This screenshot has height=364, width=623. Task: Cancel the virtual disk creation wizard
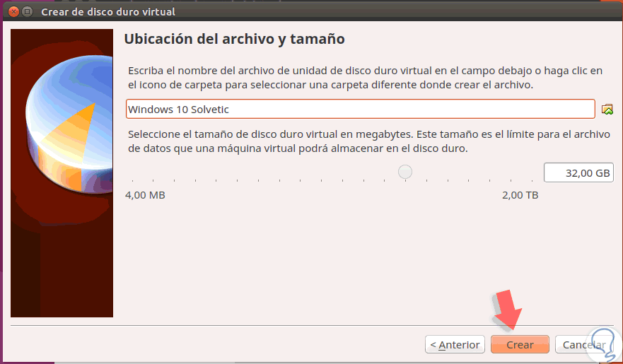click(x=581, y=345)
